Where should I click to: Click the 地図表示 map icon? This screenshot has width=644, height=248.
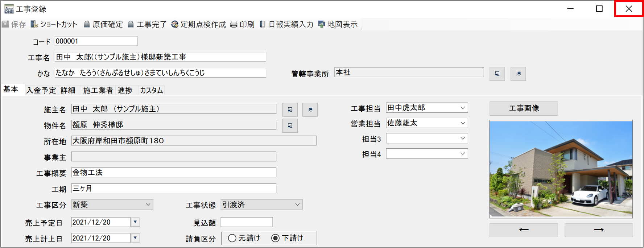click(x=322, y=24)
